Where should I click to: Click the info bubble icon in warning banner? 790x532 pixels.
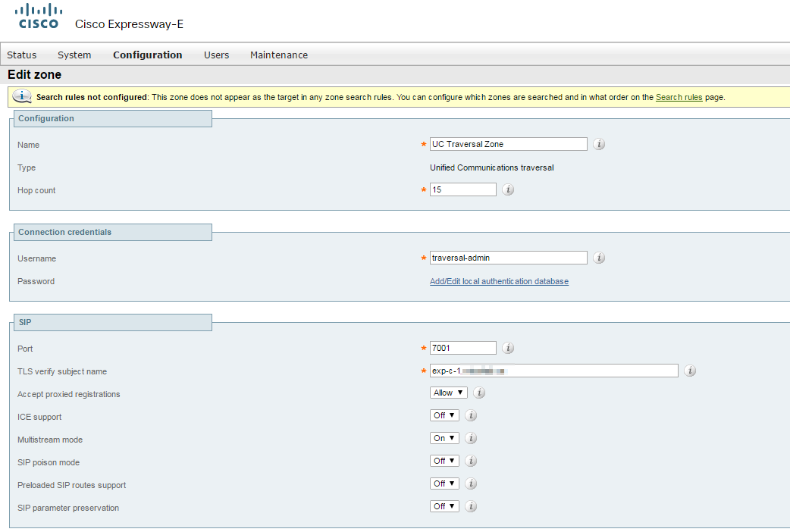(22, 96)
